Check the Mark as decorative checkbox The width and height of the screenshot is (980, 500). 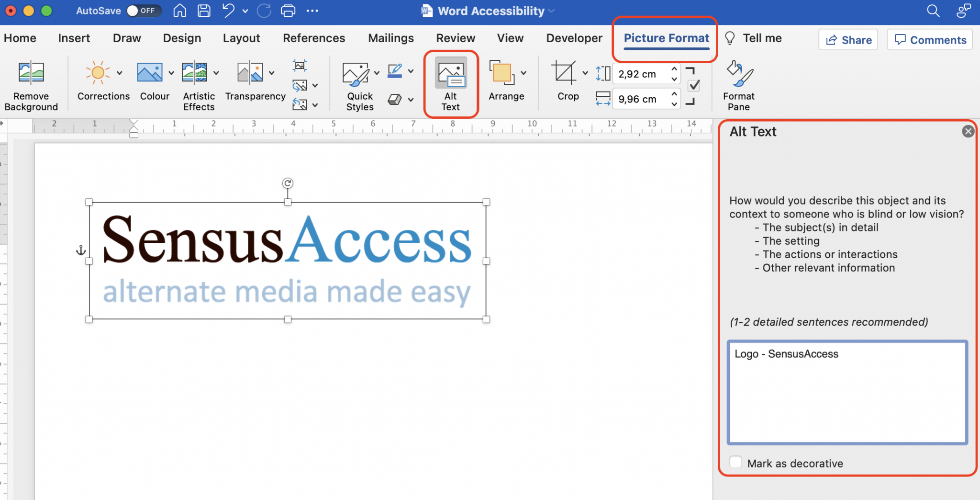[735, 462]
